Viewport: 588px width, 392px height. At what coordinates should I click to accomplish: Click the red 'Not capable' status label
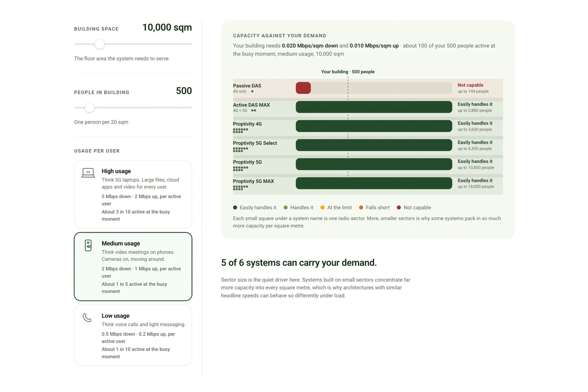[x=470, y=85]
